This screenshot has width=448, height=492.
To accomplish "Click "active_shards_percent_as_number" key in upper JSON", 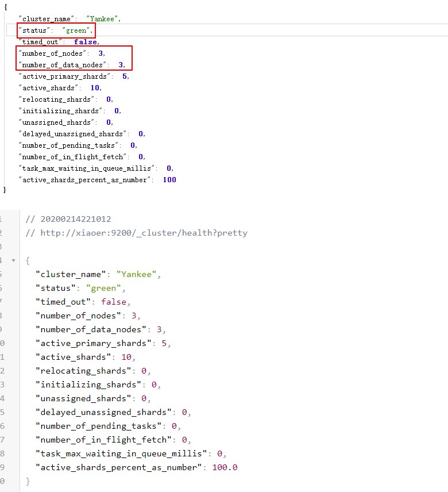I will pos(84,180).
